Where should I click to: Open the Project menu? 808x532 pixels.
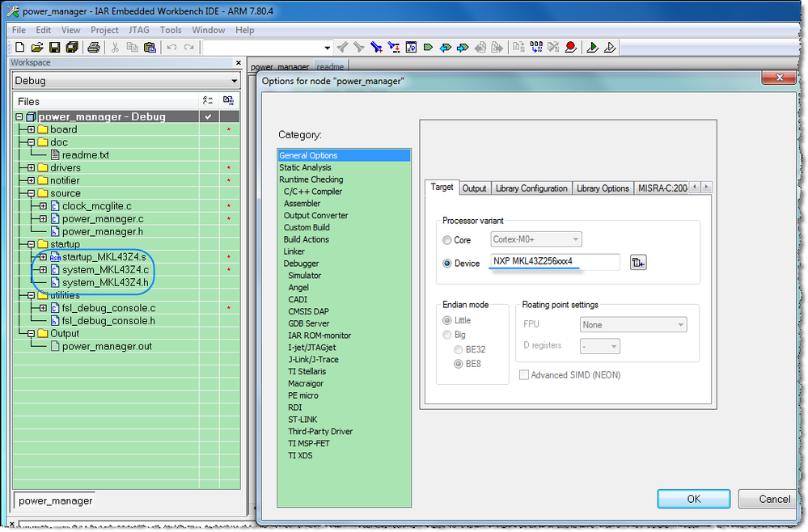tap(104, 30)
